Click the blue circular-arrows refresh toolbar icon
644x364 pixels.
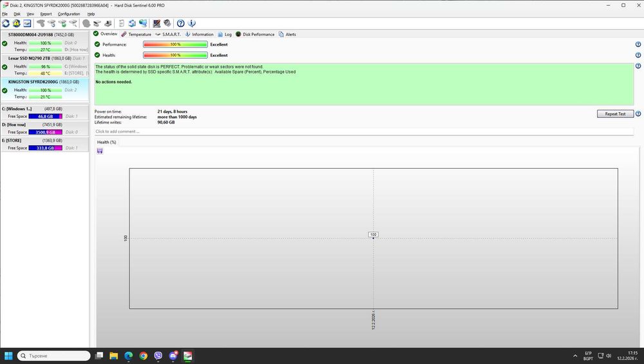(6, 23)
